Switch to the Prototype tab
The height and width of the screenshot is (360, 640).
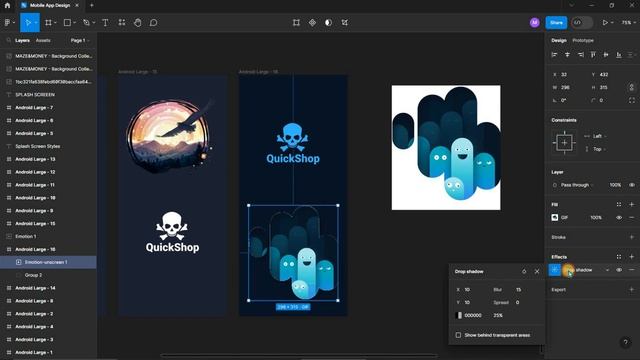tap(583, 40)
